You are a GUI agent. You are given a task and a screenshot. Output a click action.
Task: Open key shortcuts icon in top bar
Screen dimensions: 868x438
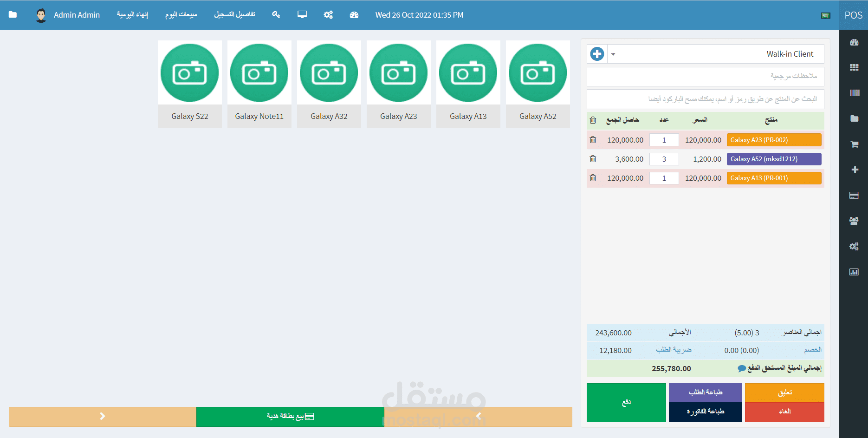tap(276, 15)
